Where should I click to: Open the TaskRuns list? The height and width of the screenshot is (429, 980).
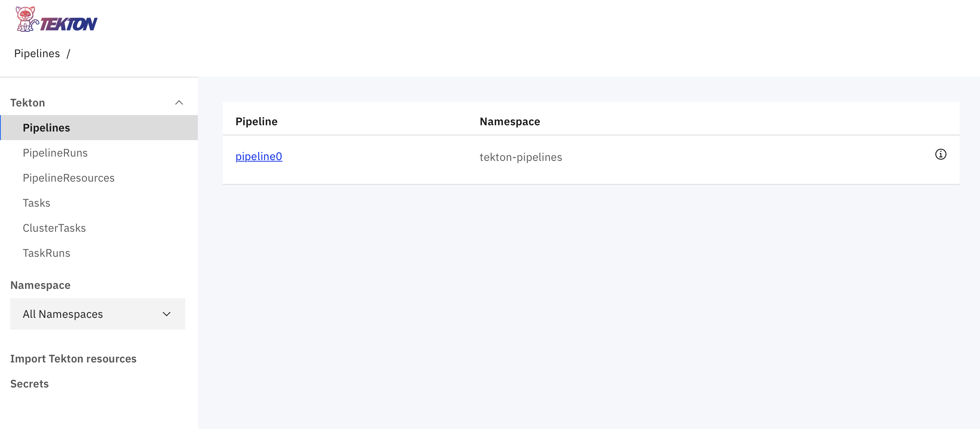coord(47,253)
